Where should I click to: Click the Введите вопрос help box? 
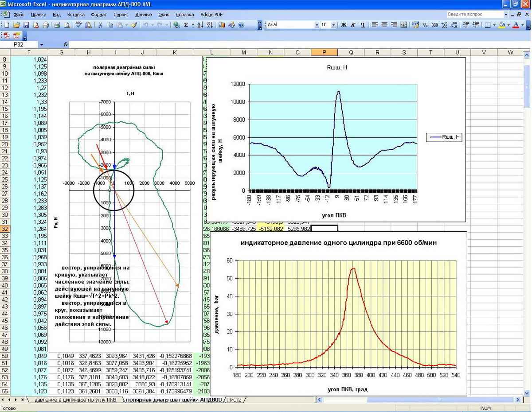[473, 15]
